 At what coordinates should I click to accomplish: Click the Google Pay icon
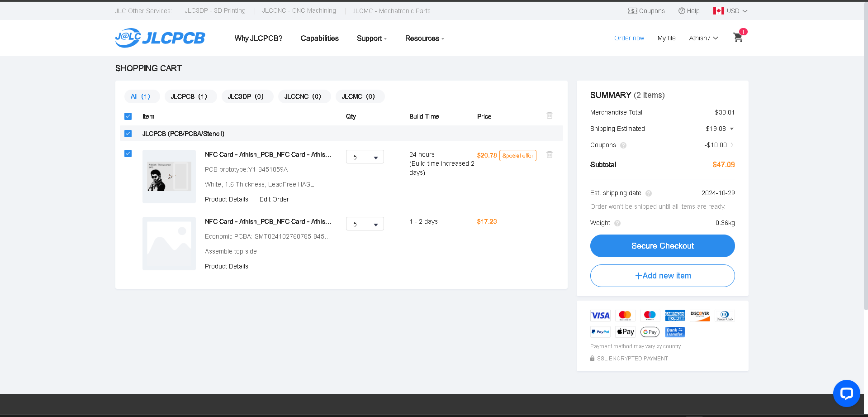(650, 332)
